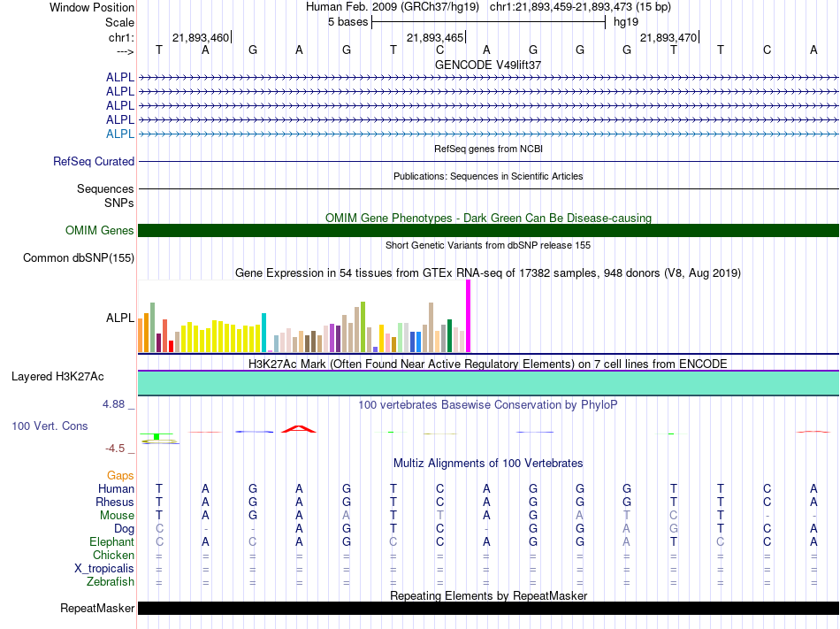Screen dimensions: 840x629
Task: Click the black RepeatMasker track bar
Action: 488,609
